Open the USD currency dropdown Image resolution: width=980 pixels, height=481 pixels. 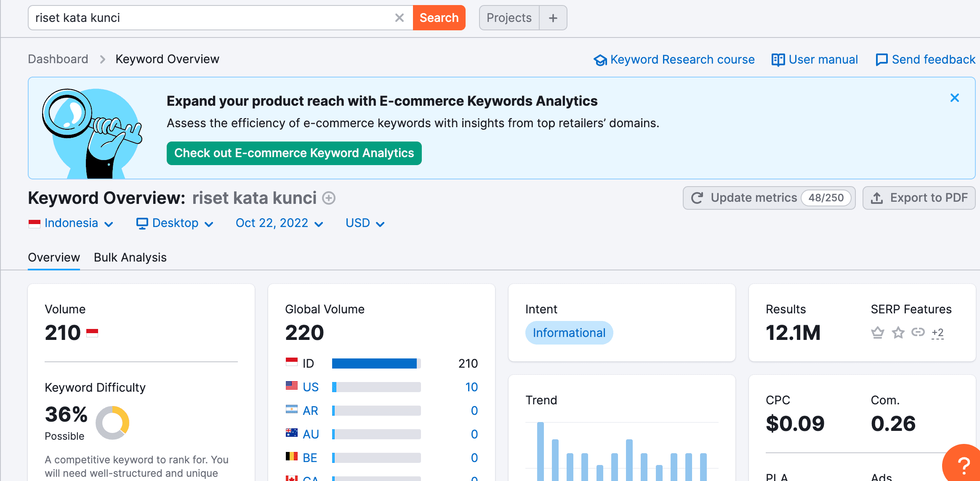pos(365,223)
